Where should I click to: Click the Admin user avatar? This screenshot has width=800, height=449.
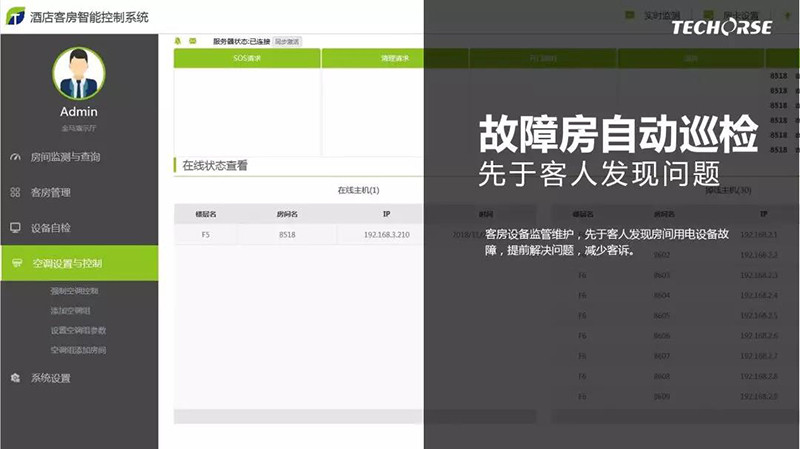[78, 73]
